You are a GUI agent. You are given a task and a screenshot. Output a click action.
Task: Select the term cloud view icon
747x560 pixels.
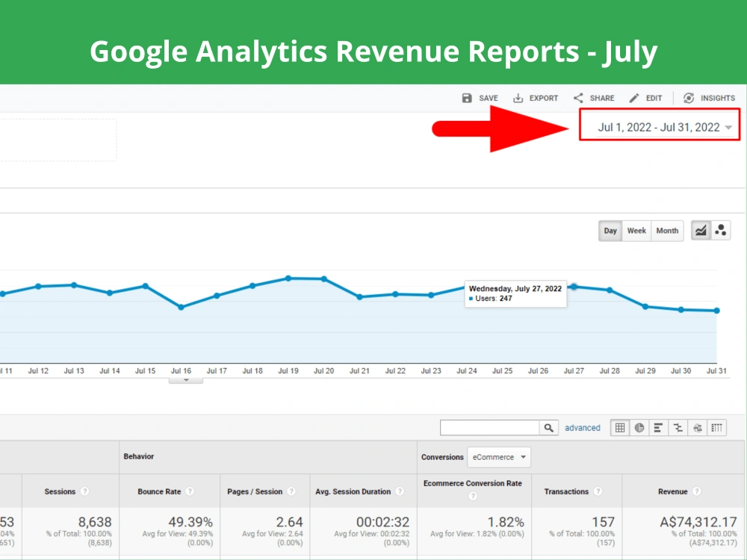pyautogui.click(x=698, y=428)
